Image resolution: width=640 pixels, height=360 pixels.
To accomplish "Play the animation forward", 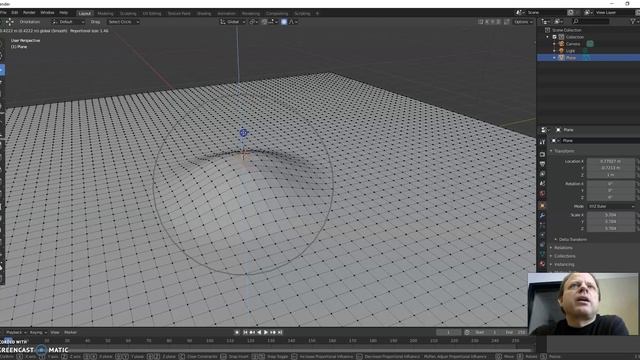I will tap(266, 332).
